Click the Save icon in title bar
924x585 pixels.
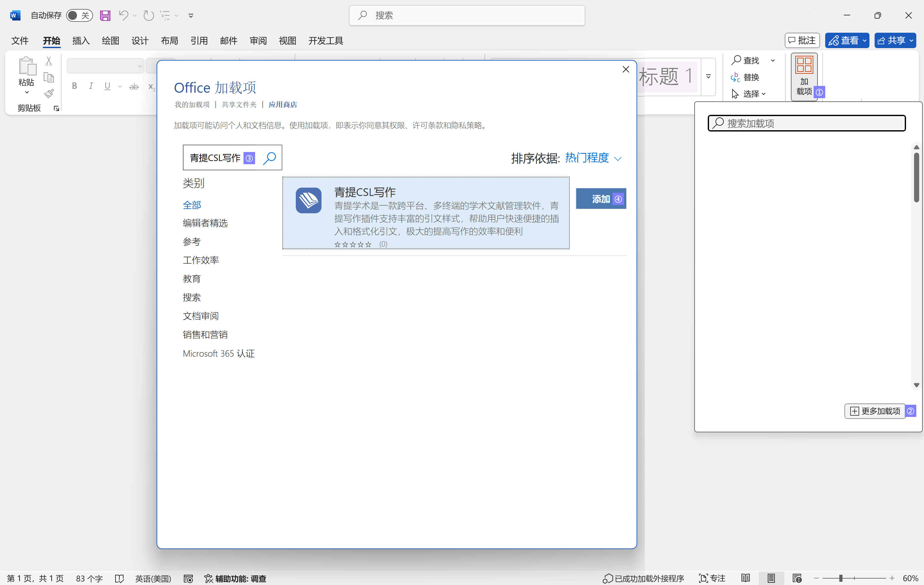point(105,15)
